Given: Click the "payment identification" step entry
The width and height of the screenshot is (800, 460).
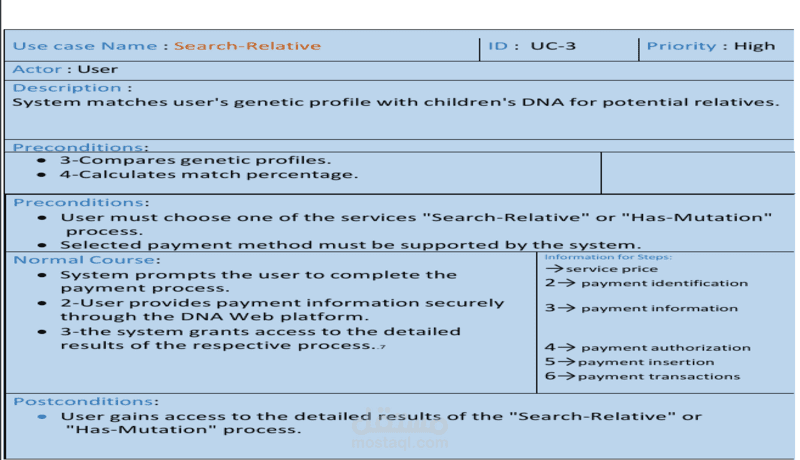Looking at the screenshot, I should (646, 283).
